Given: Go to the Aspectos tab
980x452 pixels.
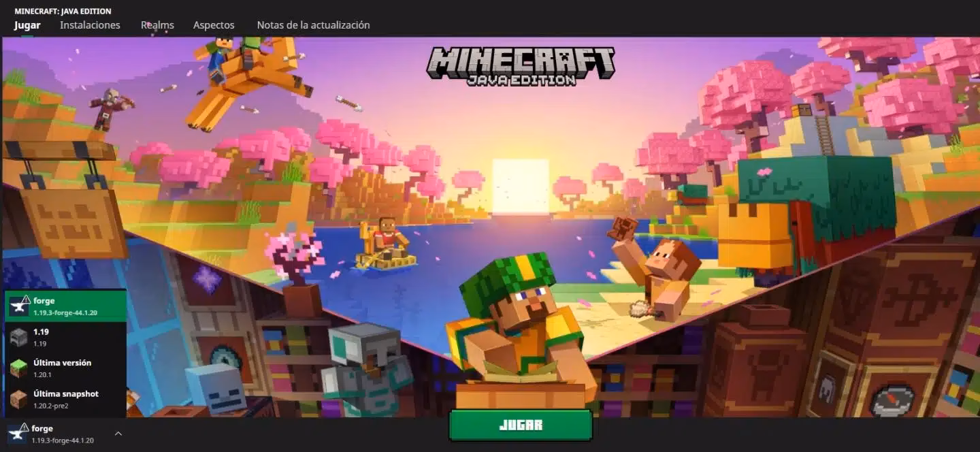Looking at the screenshot, I should (x=214, y=25).
